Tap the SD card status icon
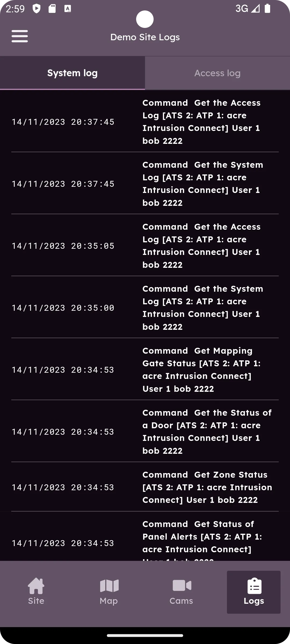Viewport: 290px width, 644px height. (x=52, y=9)
